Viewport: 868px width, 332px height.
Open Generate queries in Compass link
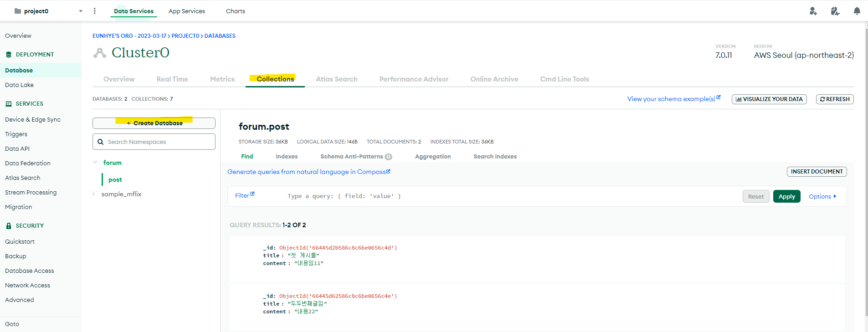point(308,172)
